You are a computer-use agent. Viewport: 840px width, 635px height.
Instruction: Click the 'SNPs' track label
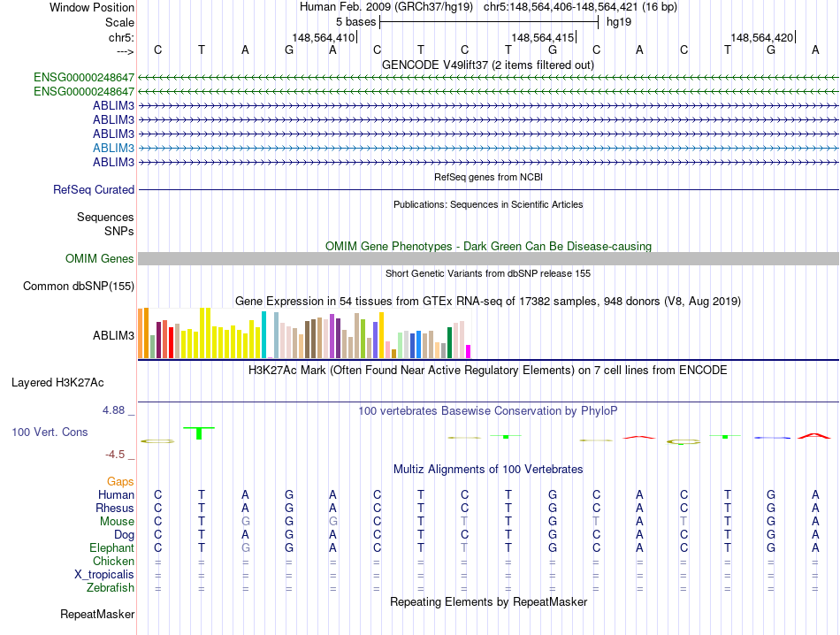(119, 231)
